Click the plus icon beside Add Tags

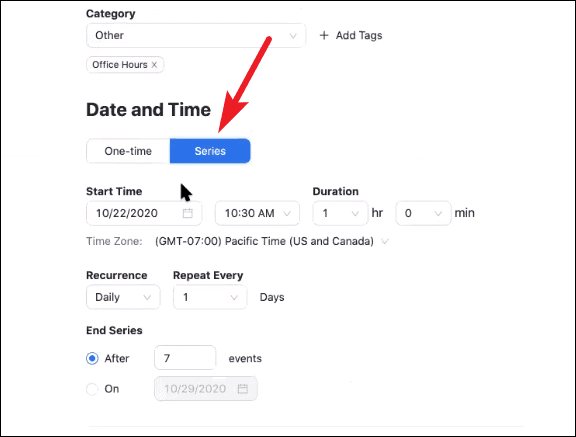pyautogui.click(x=324, y=35)
